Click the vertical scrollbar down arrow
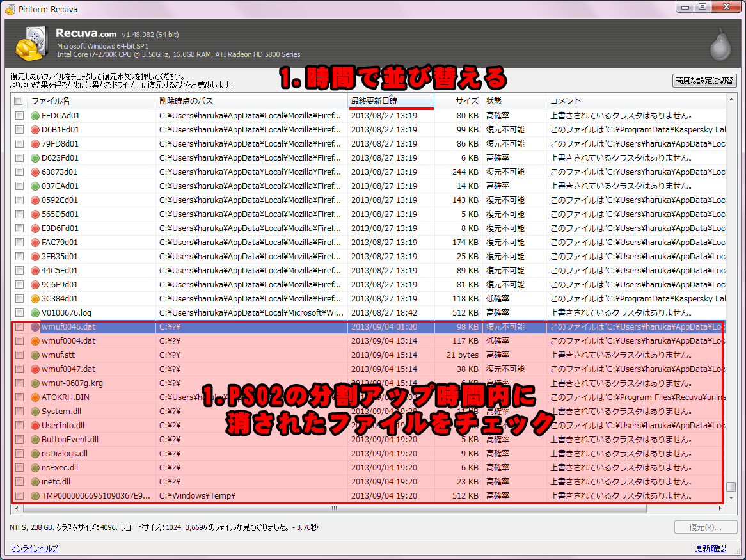 point(731,498)
